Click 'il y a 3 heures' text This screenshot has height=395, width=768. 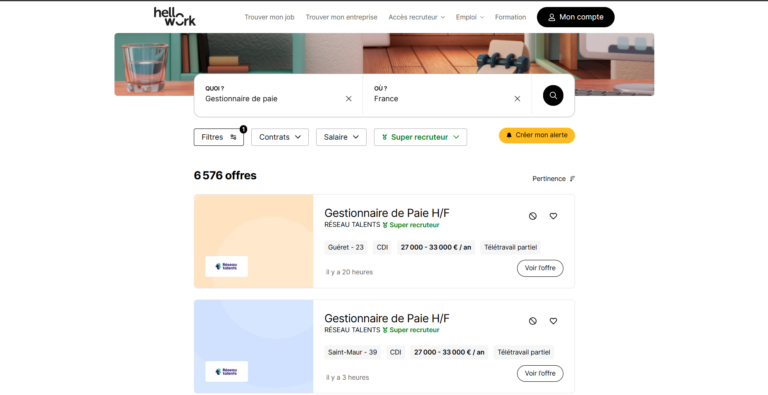pyautogui.click(x=347, y=377)
